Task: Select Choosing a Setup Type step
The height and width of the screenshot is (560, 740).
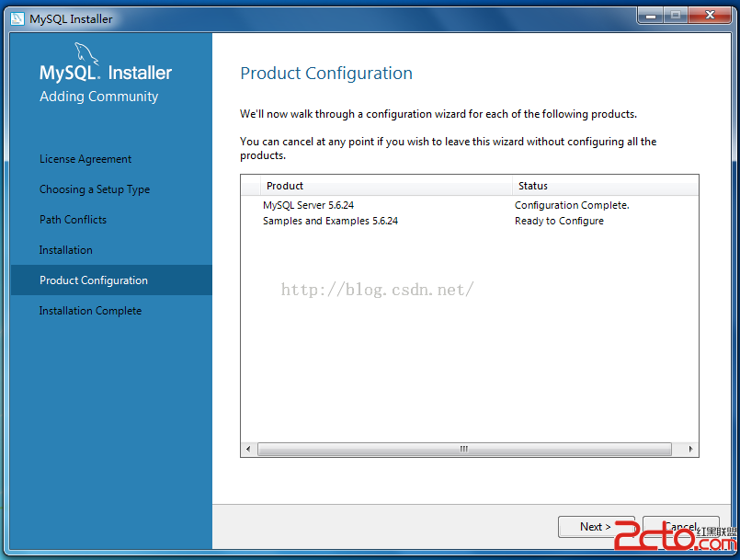Action: pyautogui.click(x=95, y=189)
